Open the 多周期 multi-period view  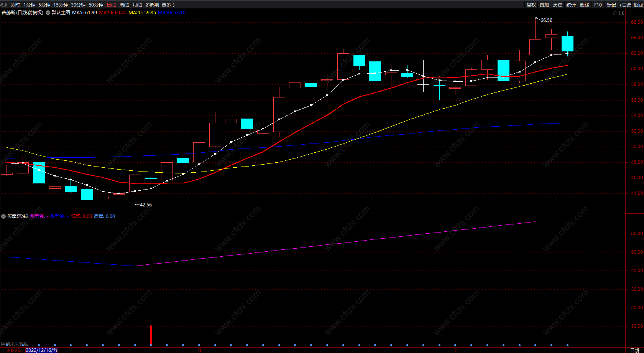pyautogui.click(x=152, y=5)
